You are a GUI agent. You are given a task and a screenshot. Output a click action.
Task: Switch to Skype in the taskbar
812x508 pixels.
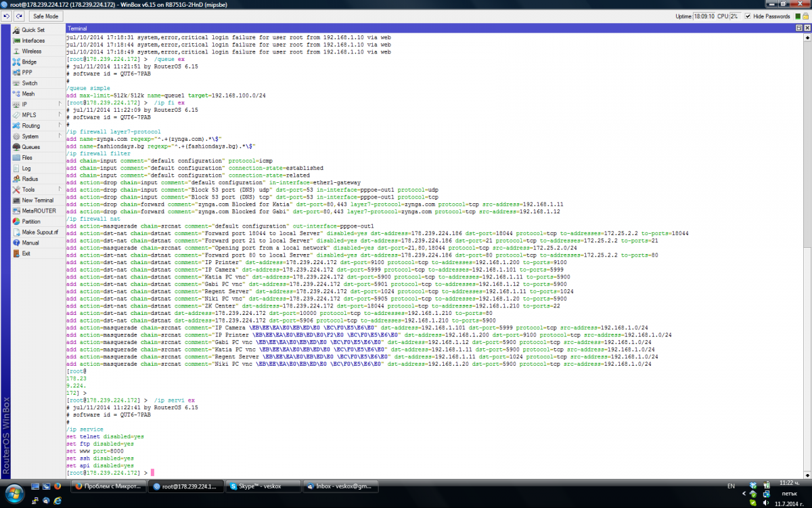point(261,486)
